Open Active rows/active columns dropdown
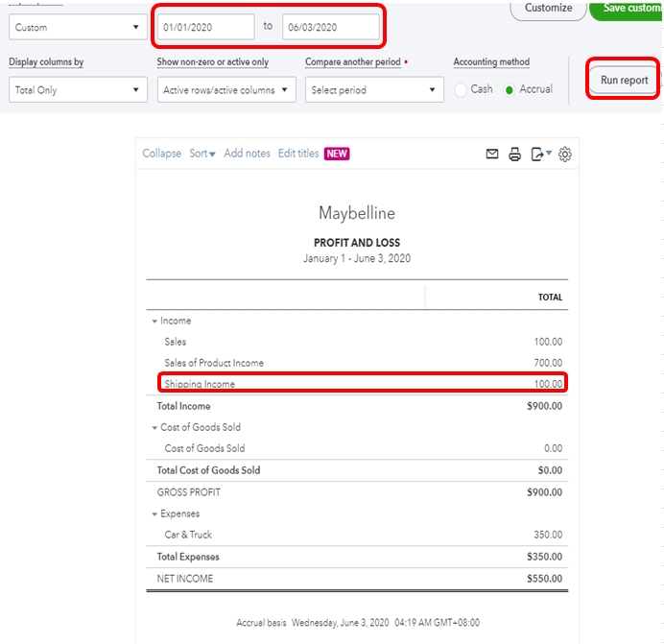This screenshot has height=644, width=664. click(x=225, y=90)
